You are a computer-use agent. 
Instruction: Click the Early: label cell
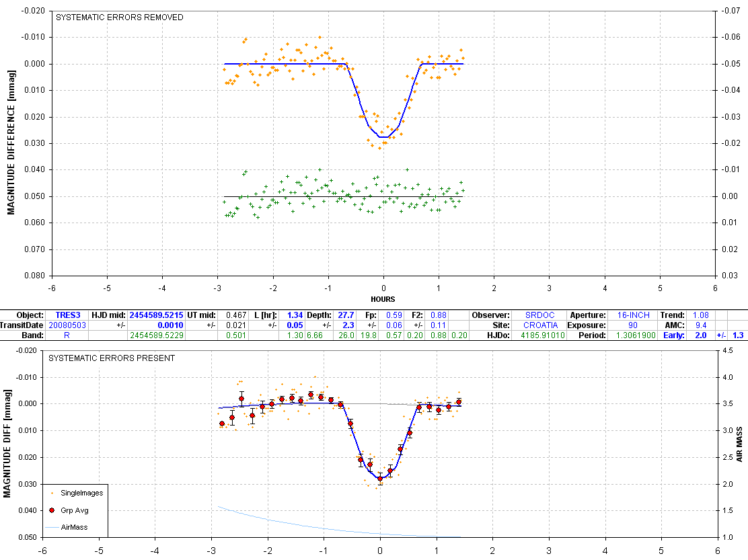coord(673,335)
